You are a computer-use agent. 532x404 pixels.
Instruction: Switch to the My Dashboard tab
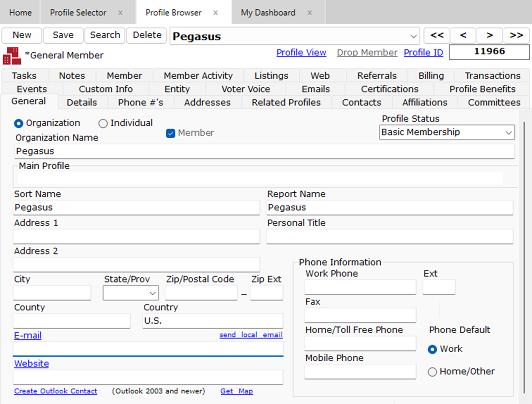pyautogui.click(x=268, y=12)
